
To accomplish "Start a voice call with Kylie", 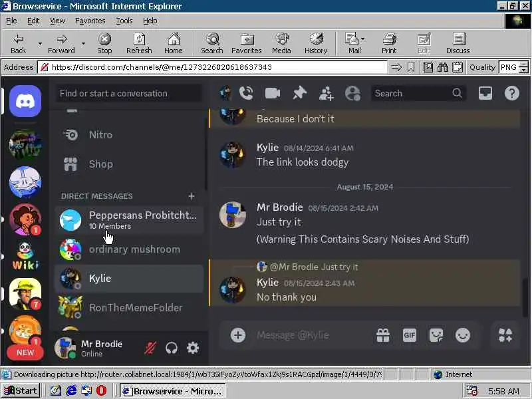I will (x=246, y=93).
